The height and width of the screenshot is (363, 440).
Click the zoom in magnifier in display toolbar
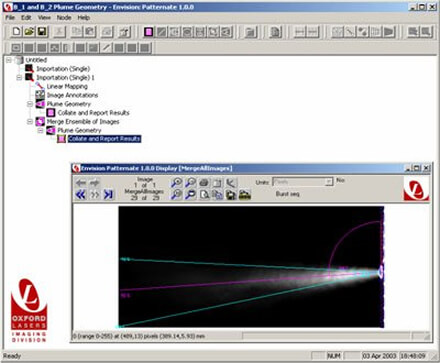(176, 183)
